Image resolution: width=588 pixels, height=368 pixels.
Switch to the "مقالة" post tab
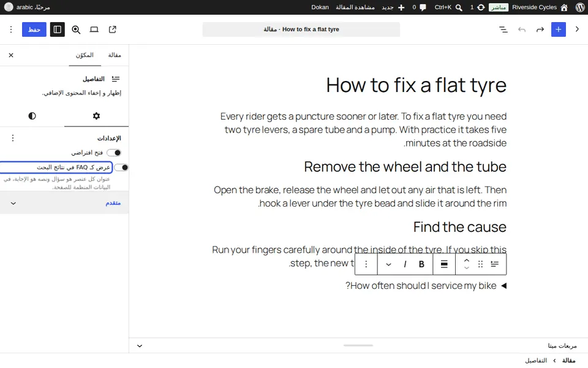click(x=115, y=55)
